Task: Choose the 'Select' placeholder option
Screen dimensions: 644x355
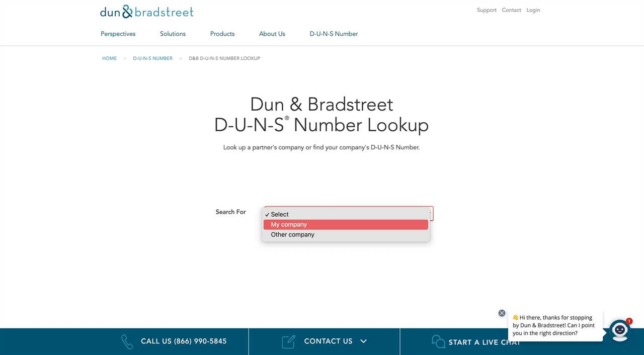Action: (x=346, y=214)
